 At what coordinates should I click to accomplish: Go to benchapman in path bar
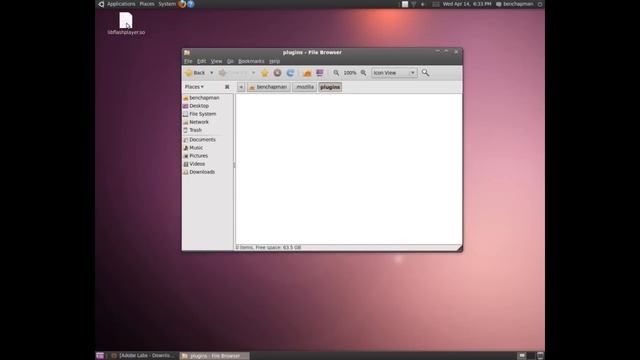[268, 87]
